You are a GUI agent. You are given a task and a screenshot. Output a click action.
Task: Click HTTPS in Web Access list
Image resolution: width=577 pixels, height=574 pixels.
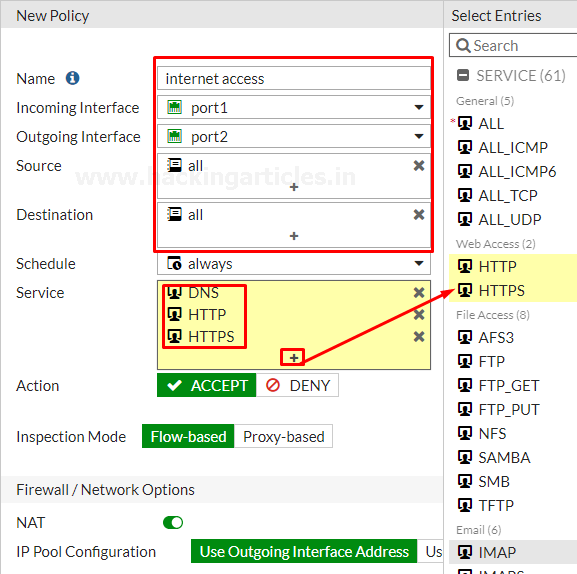[513, 290]
